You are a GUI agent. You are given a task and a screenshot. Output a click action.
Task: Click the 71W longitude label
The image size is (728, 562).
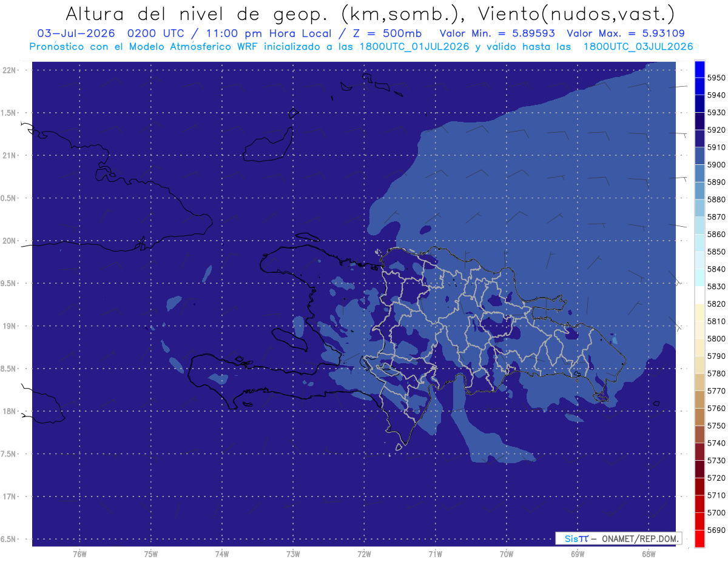[435, 554]
